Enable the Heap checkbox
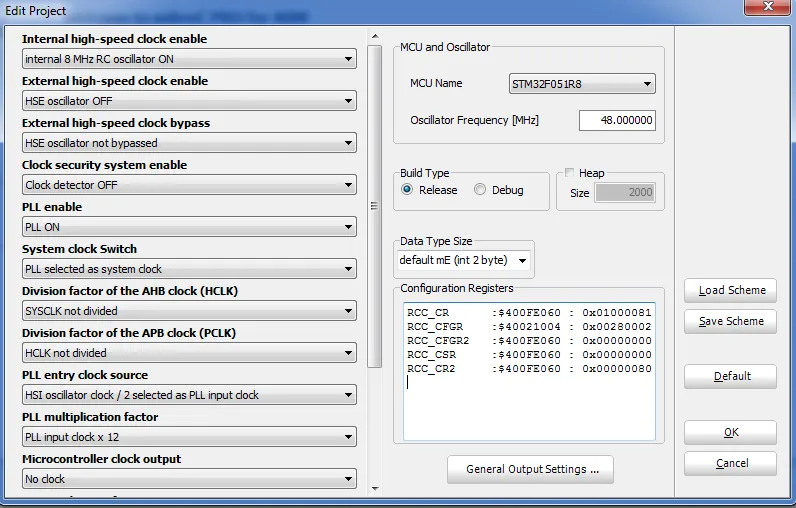Screen dimensions: 796x508 pos(570,173)
